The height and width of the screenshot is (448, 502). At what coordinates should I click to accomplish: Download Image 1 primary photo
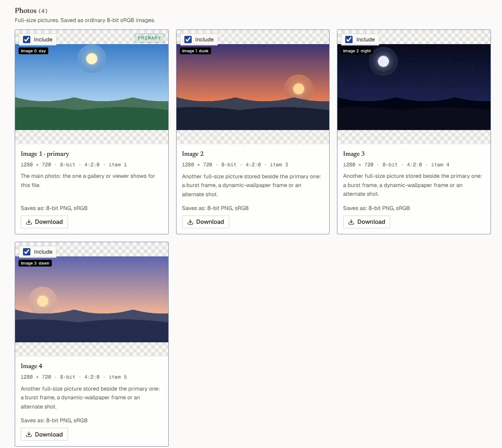point(44,222)
